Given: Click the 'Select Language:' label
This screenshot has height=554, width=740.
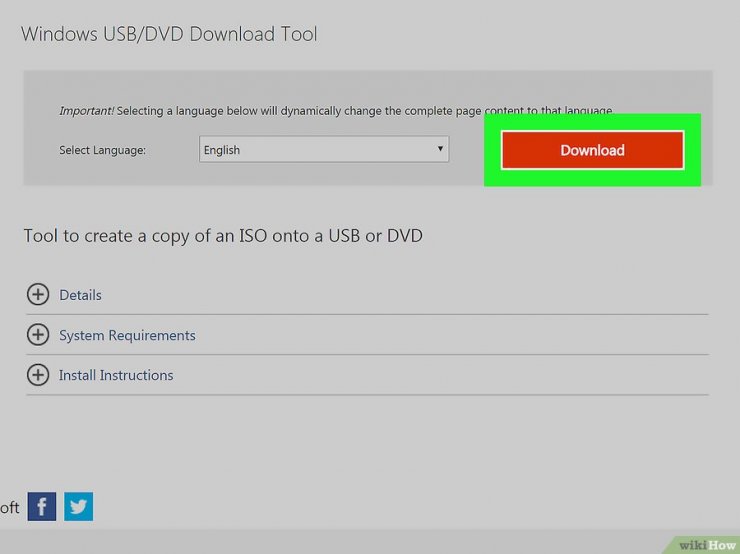Looking at the screenshot, I should point(102,150).
